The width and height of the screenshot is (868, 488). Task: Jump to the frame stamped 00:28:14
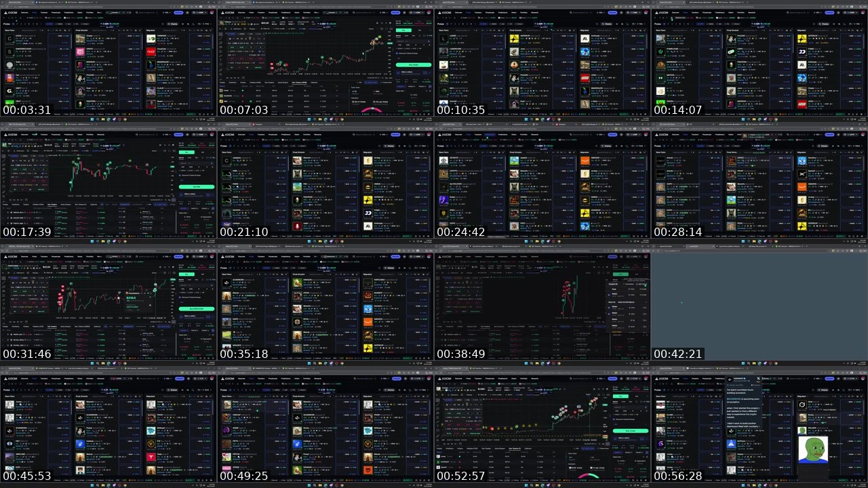pos(759,183)
